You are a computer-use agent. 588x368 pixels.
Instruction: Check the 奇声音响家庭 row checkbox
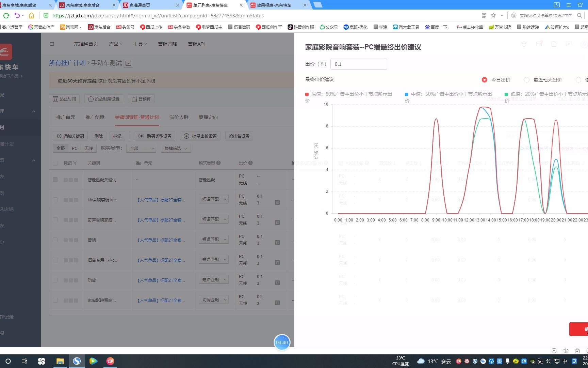[x=55, y=219]
